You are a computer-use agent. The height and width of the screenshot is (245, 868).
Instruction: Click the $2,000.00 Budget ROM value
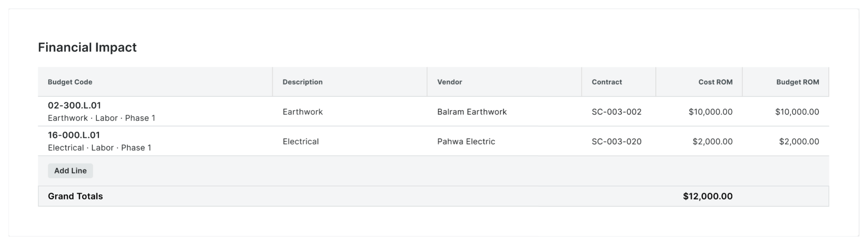[799, 141]
